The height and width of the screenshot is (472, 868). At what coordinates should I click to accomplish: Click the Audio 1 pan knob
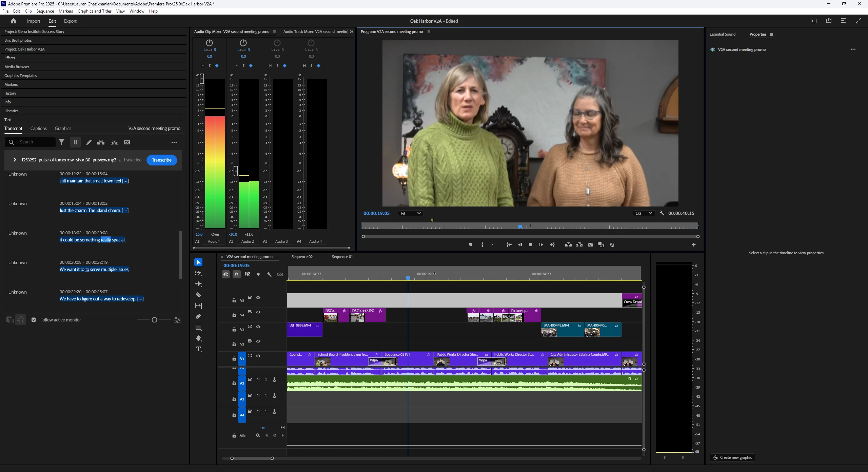(x=209, y=43)
